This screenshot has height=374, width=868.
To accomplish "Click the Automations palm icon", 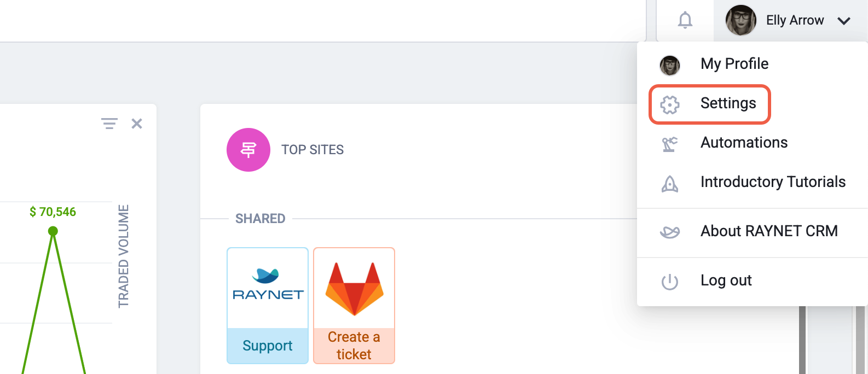I will point(670,143).
